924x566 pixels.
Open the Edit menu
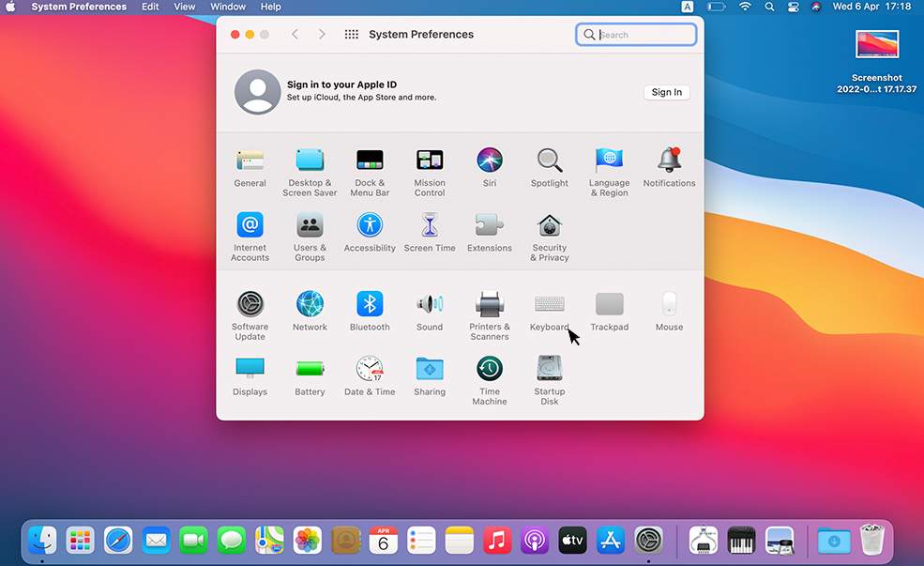(x=150, y=8)
